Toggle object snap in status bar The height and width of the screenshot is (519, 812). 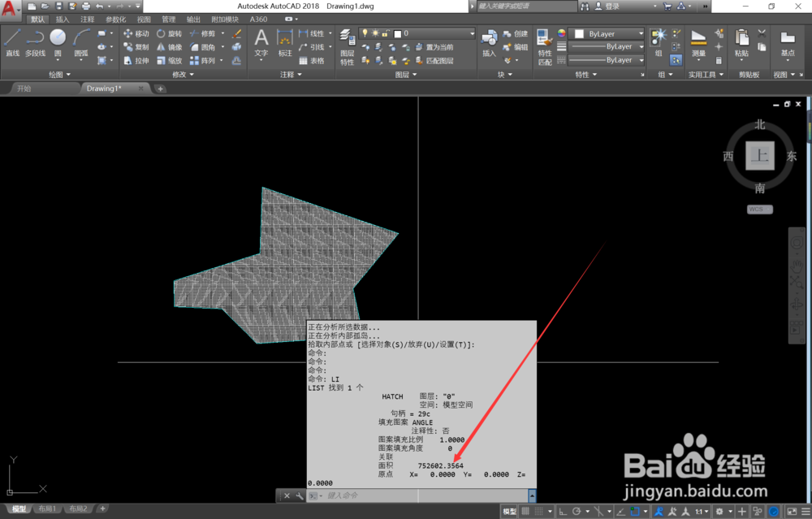pos(634,511)
